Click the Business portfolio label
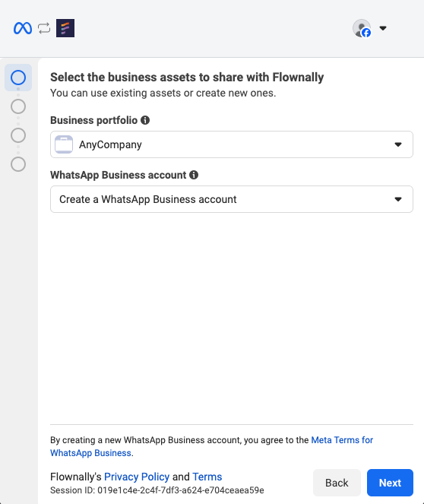This screenshot has height=504, width=424. click(93, 120)
